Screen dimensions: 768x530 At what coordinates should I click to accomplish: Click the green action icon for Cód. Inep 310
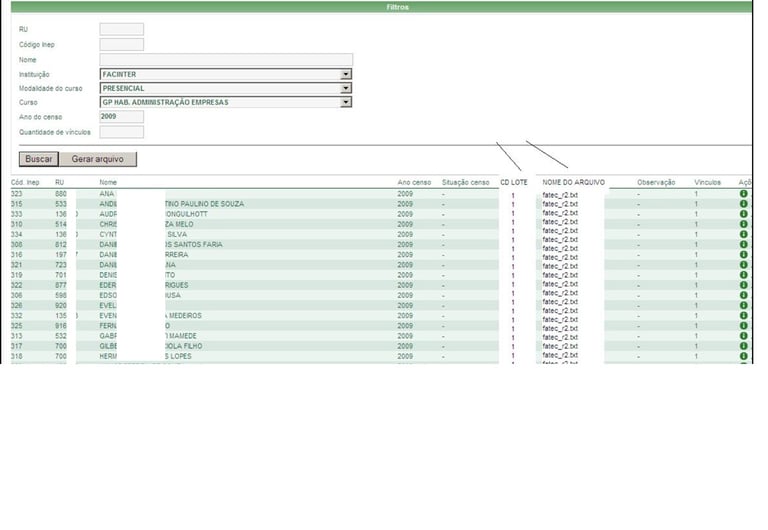pos(744,224)
